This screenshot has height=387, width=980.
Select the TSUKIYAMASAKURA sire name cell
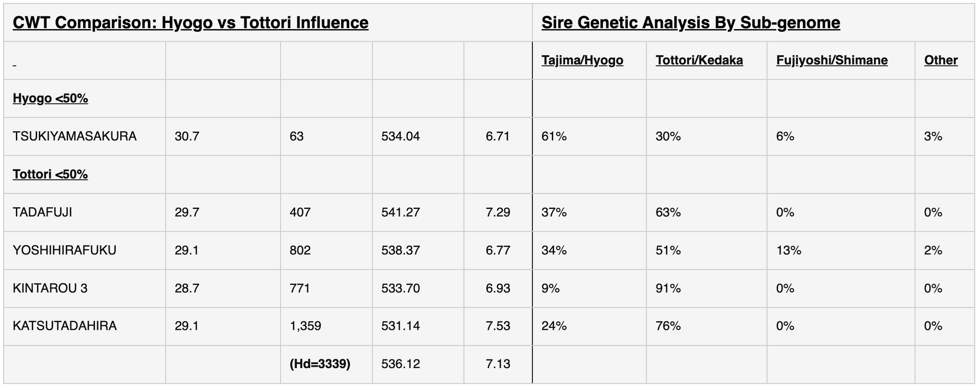tap(75, 136)
